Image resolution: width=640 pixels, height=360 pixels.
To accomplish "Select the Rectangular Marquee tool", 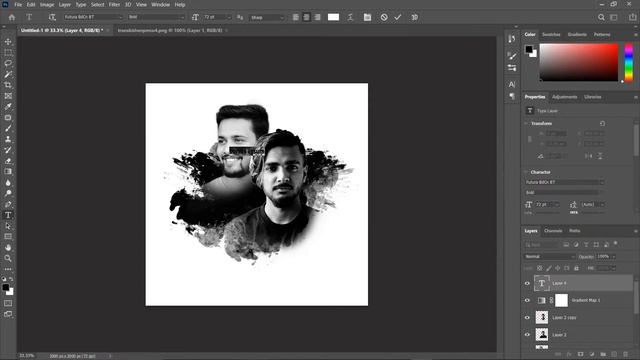I will 8,53.
